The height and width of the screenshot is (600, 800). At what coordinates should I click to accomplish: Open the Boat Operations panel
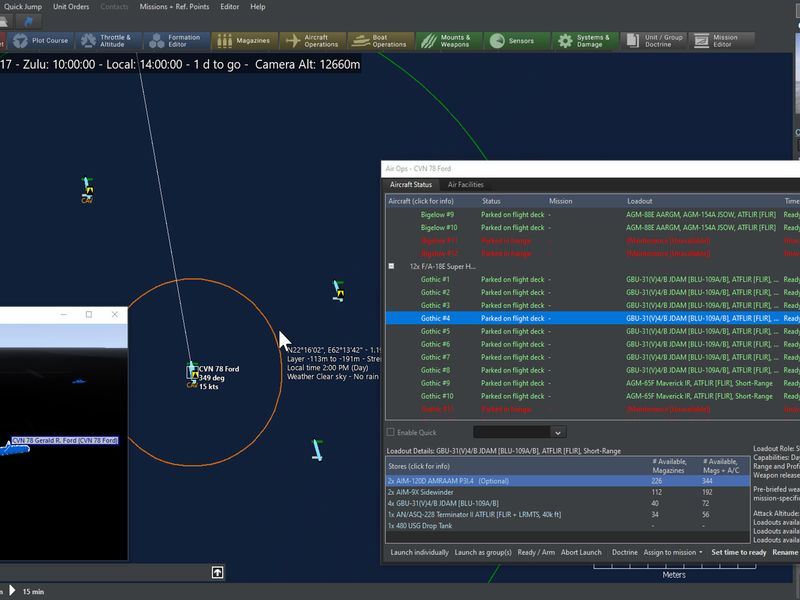click(x=381, y=41)
